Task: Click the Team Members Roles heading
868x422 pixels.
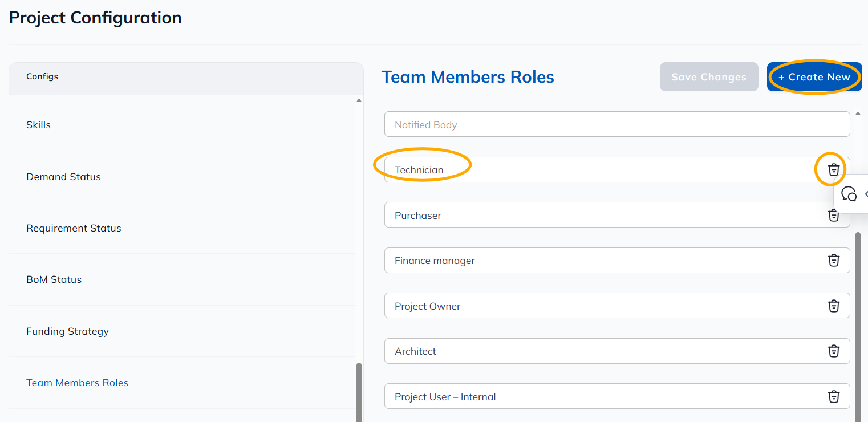Action: click(468, 77)
